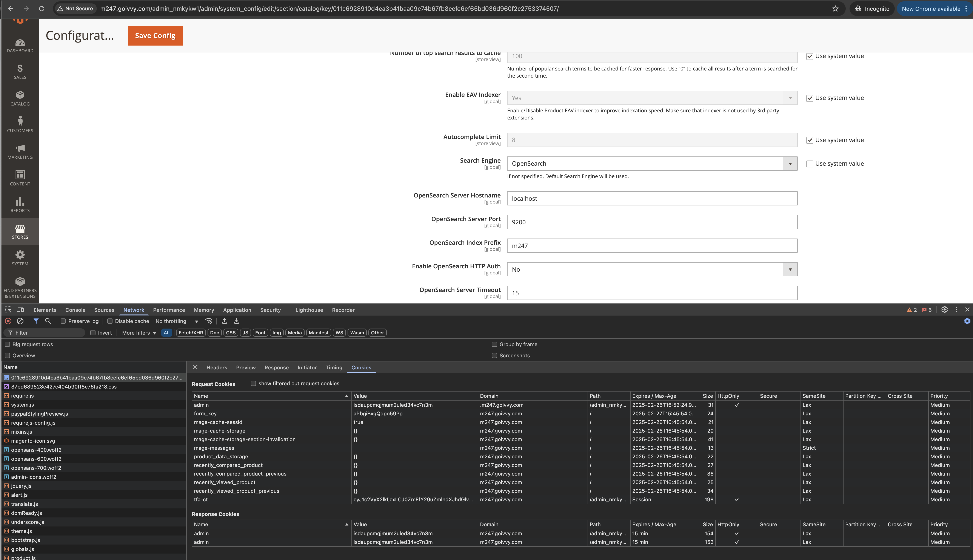
Task: Enable the Preserve log checkbox
Action: pyautogui.click(x=63, y=321)
